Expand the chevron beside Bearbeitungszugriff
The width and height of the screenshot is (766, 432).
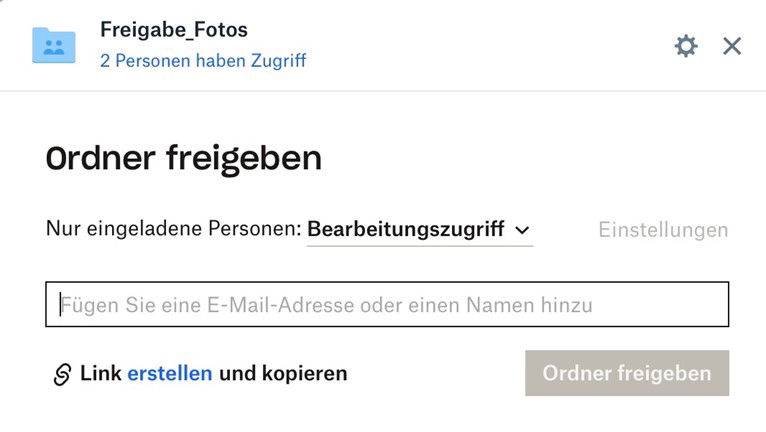click(x=522, y=230)
